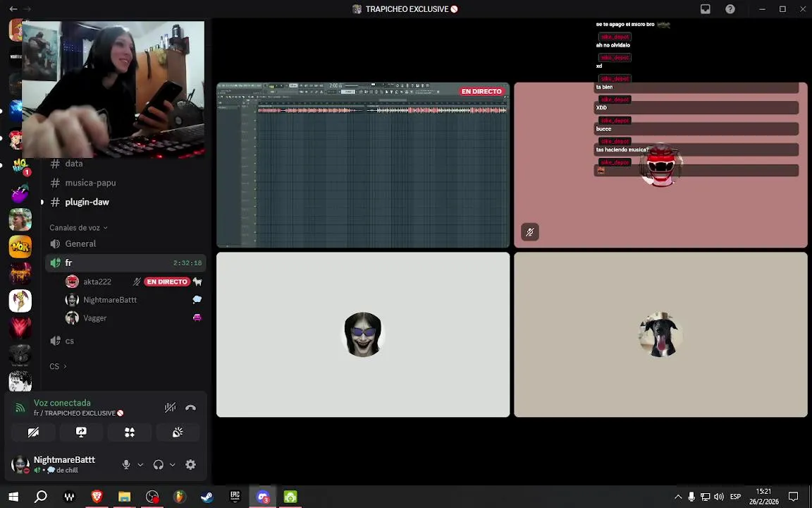Open the MQ server with notification badge

point(20,166)
